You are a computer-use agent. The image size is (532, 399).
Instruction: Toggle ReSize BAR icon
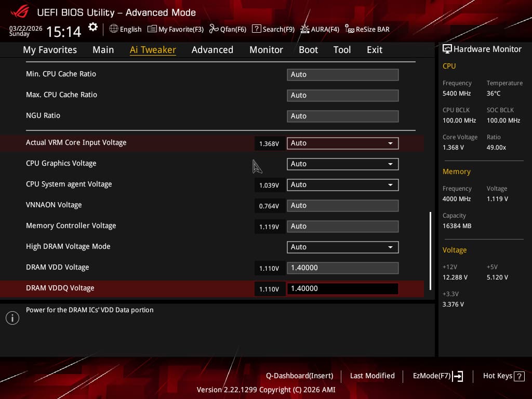point(350,29)
